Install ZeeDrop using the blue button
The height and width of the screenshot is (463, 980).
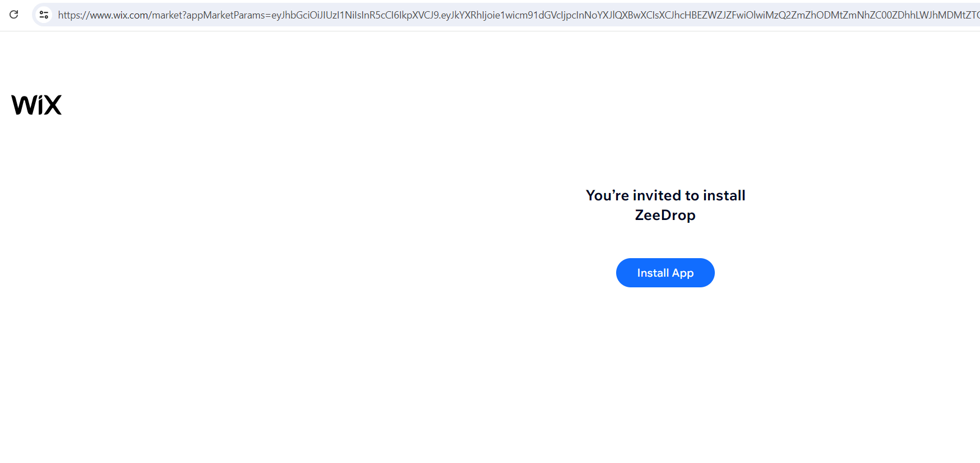pyautogui.click(x=665, y=273)
